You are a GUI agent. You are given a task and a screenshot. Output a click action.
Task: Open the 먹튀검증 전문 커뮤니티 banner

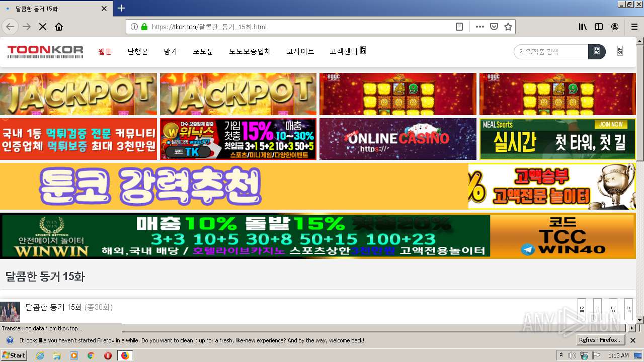78,139
